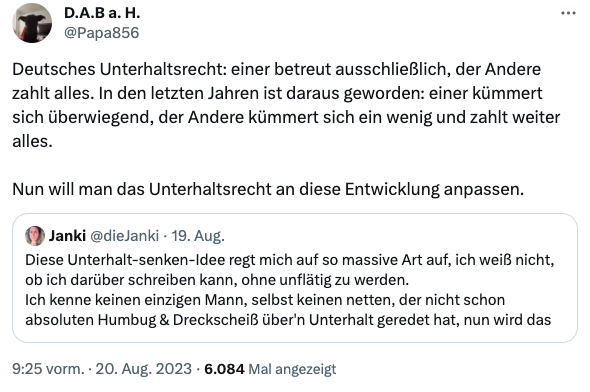View the 6.084 Mal angezeigt count
590x392 pixels.
[x=270, y=369]
